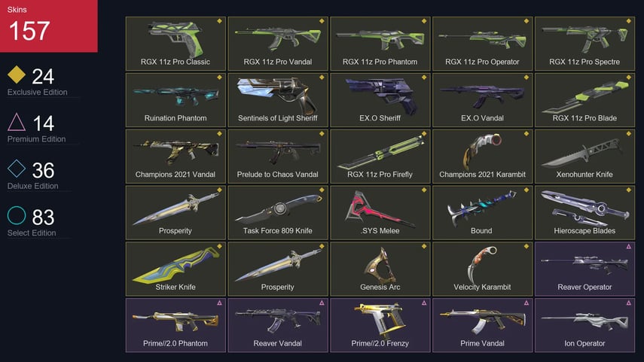Screen dimensions: 644x362
Task: Open the Genesis Arc skin card
Action: coord(380,269)
